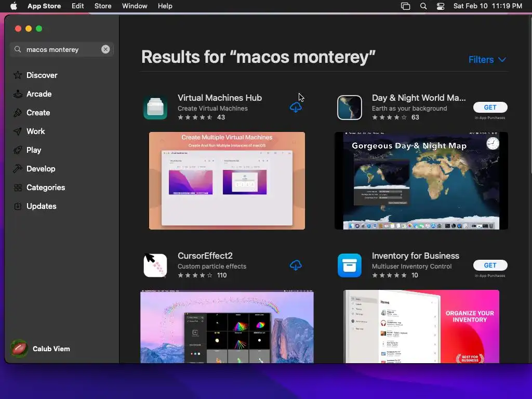Click CursorEffect2 star rating 110

(202, 275)
